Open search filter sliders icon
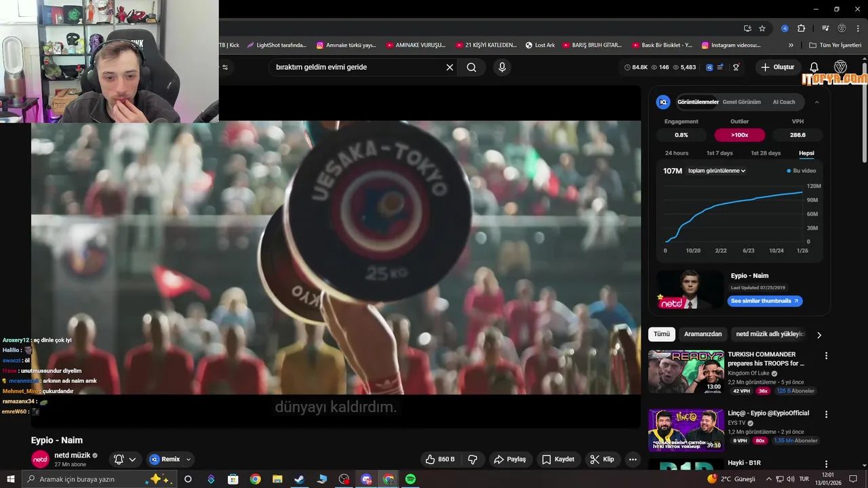 click(x=225, y=67)
